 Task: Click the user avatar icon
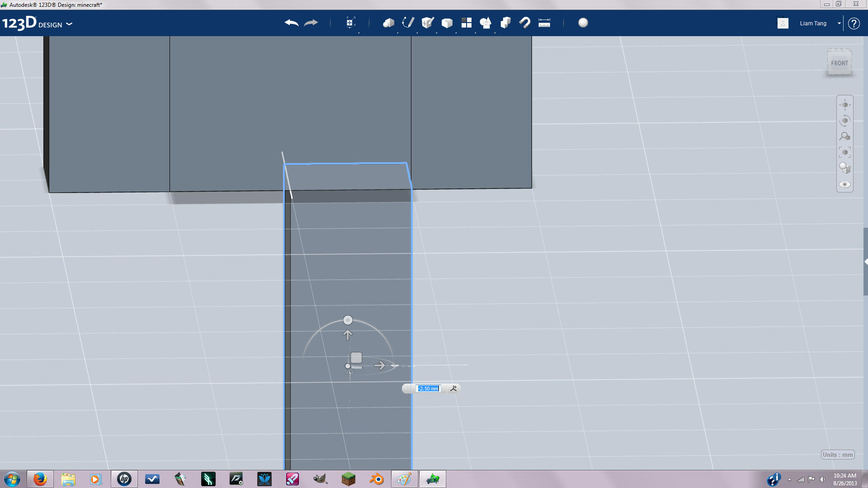pyautogui.click(x=783, y=23)
